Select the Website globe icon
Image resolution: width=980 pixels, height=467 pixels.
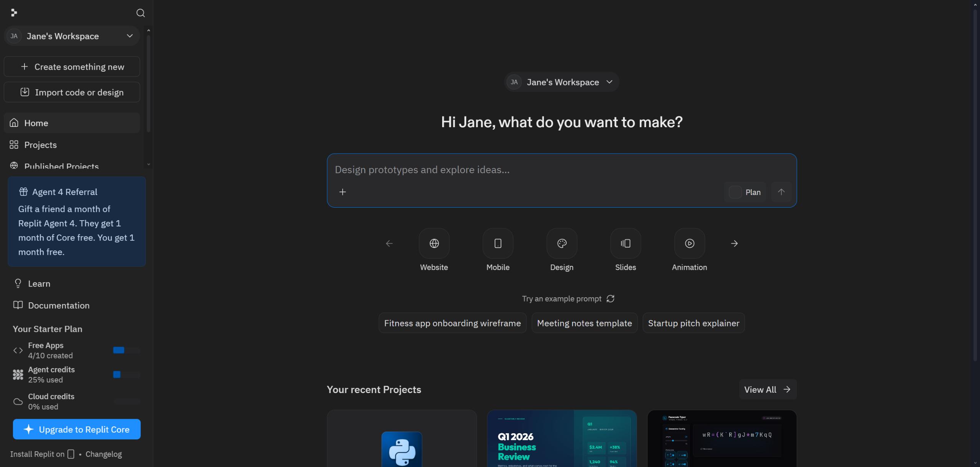pyautogui.click(x=434, y=243)
